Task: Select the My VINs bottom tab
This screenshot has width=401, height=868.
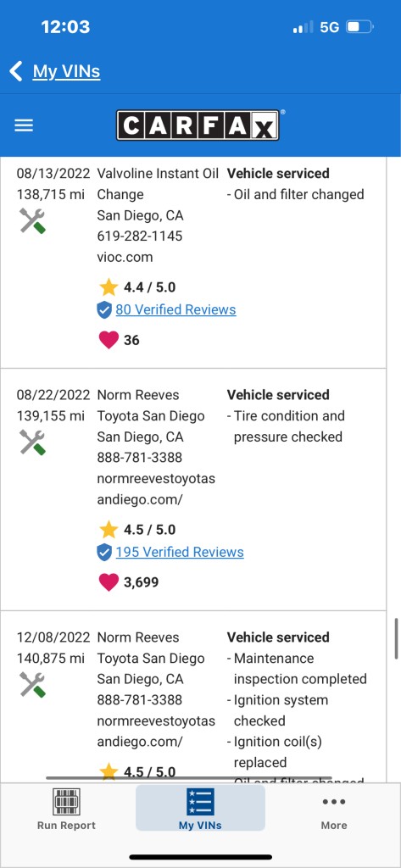Action: [x=200, y=808]
